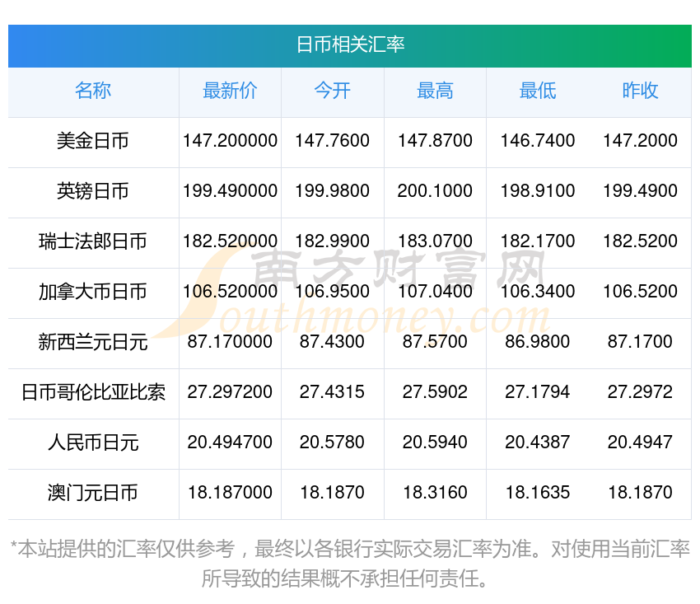Image resolution: width=700 pixels, height=604 pixels.
Task: Select the 今开 column header
Action: (x=332, y=91)
